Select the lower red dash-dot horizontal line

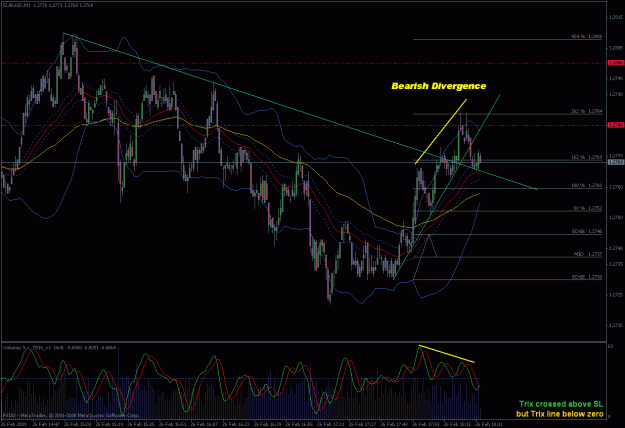click(x=303, y=125)
